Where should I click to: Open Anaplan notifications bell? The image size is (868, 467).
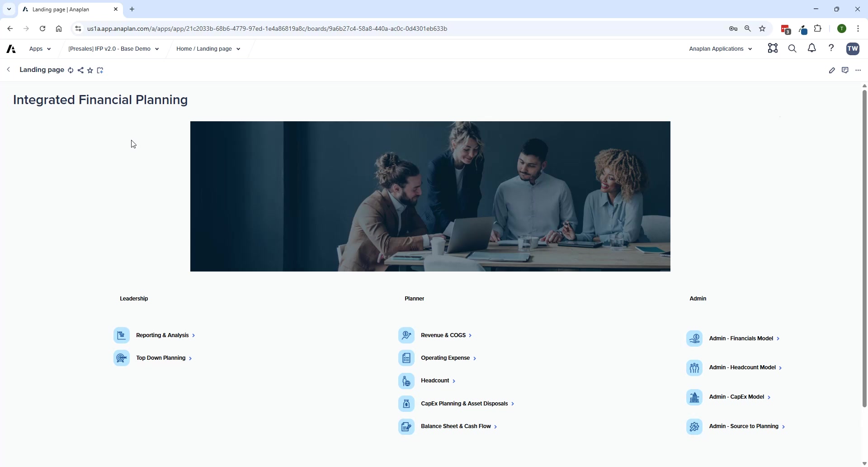[811, 48]
